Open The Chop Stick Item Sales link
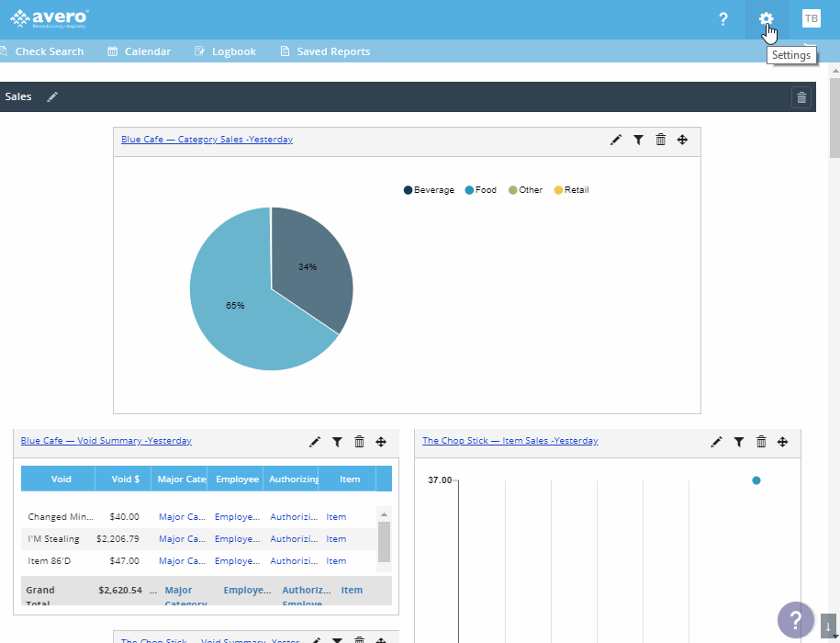 (510, 441)
